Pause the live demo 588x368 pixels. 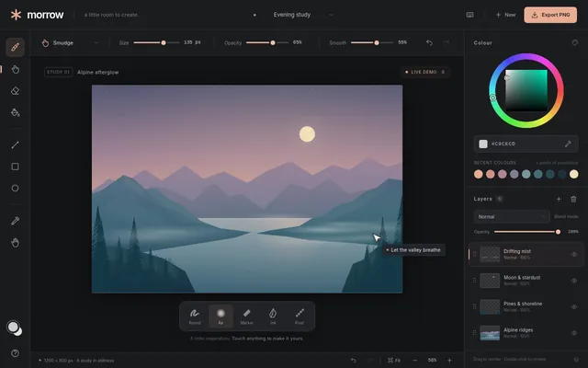[443, 72]
